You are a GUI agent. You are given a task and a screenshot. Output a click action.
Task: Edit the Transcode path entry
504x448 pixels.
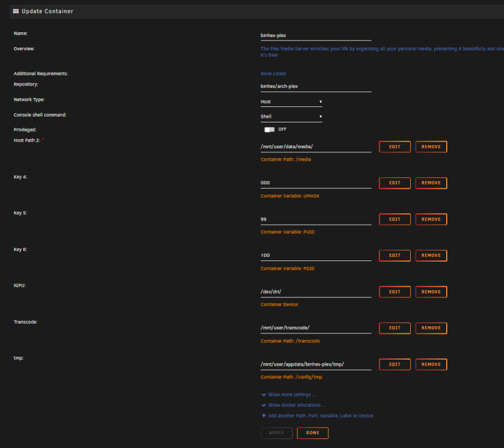pyautogui.click(x=395, y=328)
